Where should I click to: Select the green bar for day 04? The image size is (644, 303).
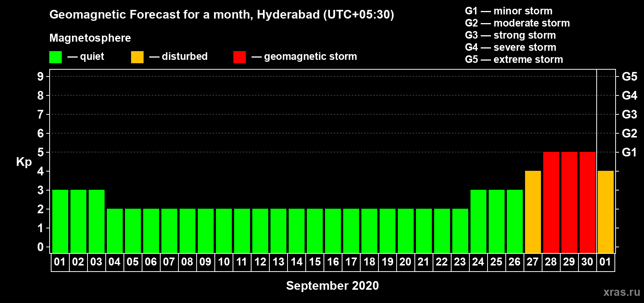pos(115,231)
